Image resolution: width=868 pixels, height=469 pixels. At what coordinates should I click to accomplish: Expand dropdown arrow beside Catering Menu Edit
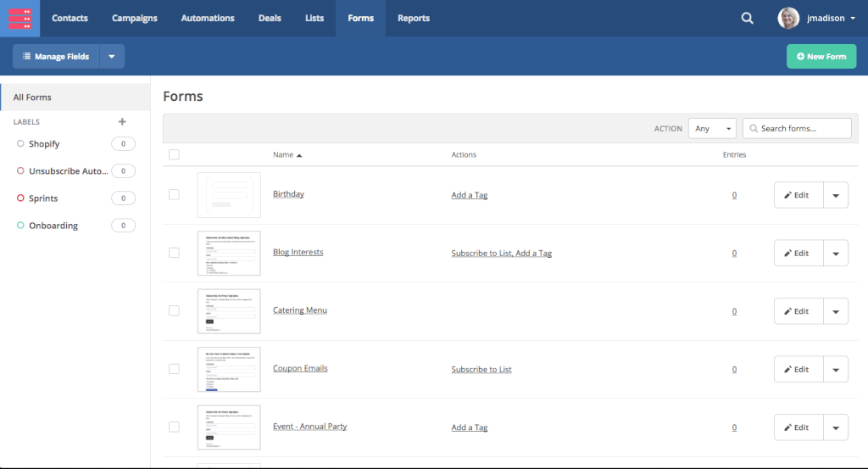(835, 311)
